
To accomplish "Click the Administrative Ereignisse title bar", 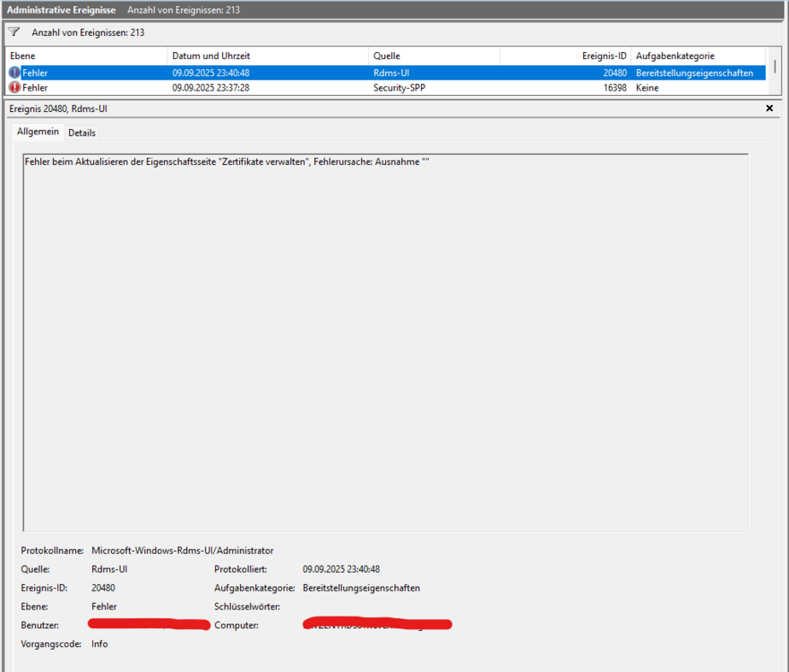I will [x=59, y=10].
